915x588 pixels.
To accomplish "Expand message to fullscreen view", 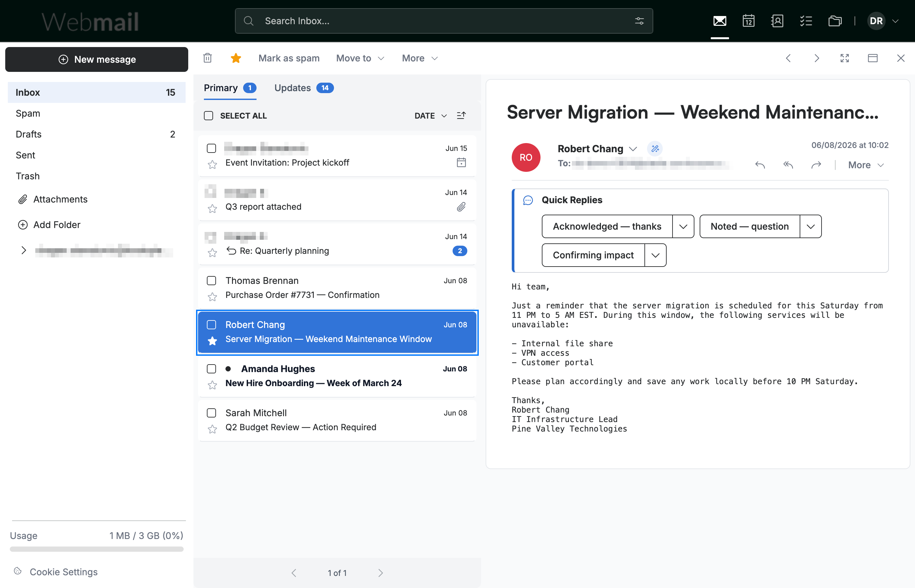I will tap(845, 58).
